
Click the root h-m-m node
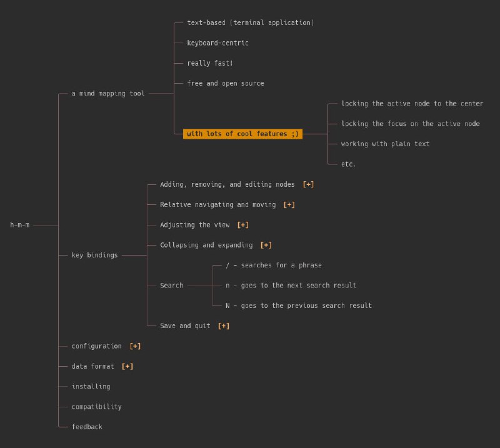[x=20, y=224]
